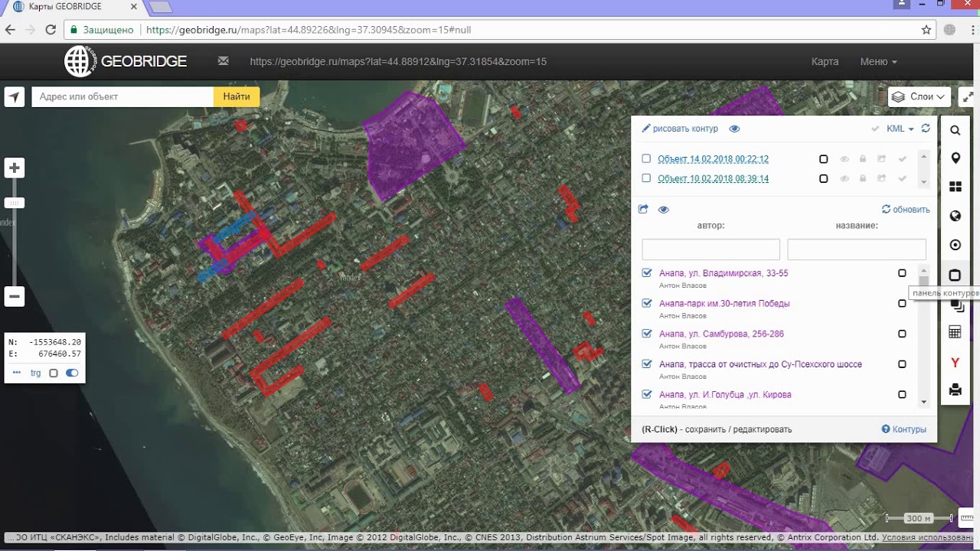
Task: Click the GEOBRIDGE globe logo
Action: click(79, 61)
